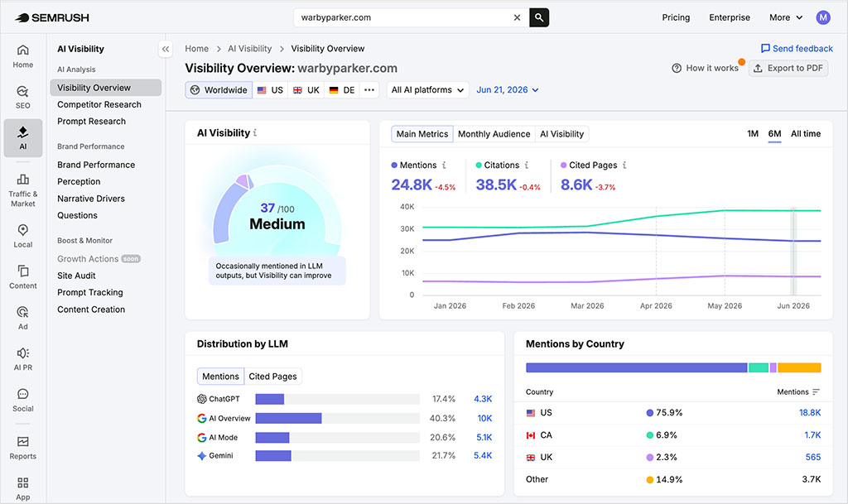The image size is (848, 504).
Task: Click the magnifier search button
Action: pyautogui.click(x=539, y=18)
